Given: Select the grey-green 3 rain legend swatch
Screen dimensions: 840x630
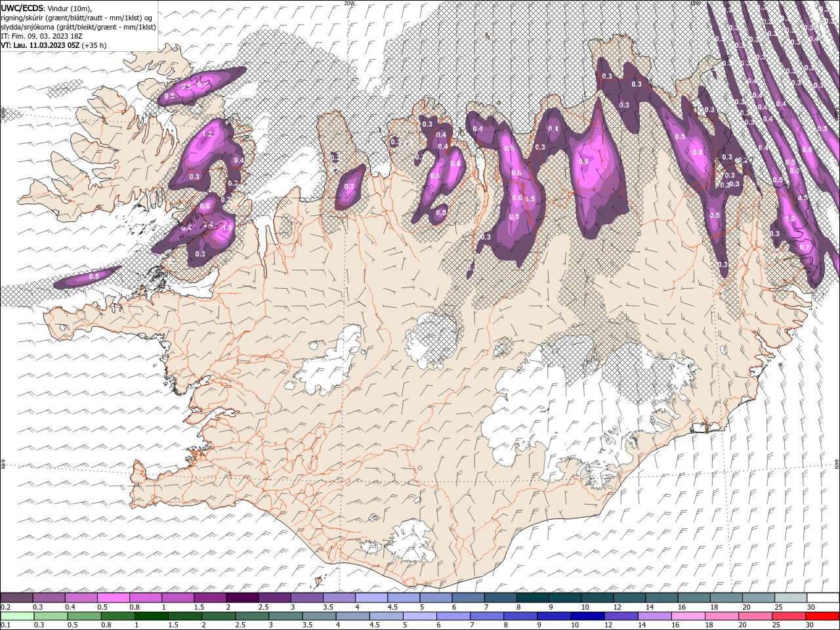Looking at the screenshot, I should (285, 616).
